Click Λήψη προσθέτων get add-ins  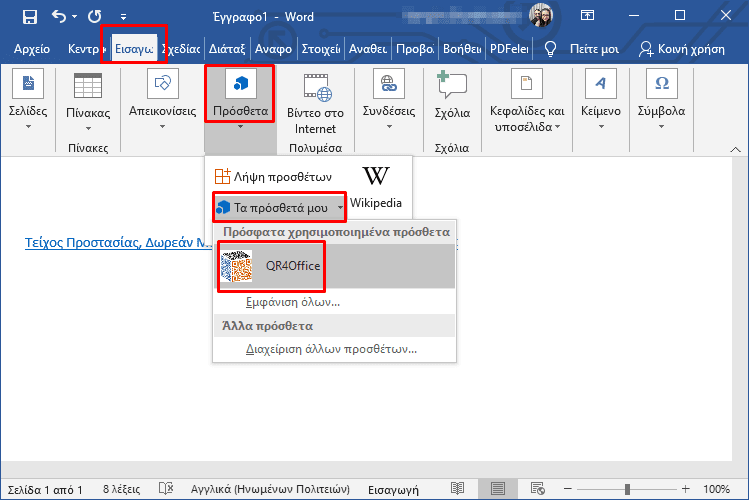click(273, 177)
